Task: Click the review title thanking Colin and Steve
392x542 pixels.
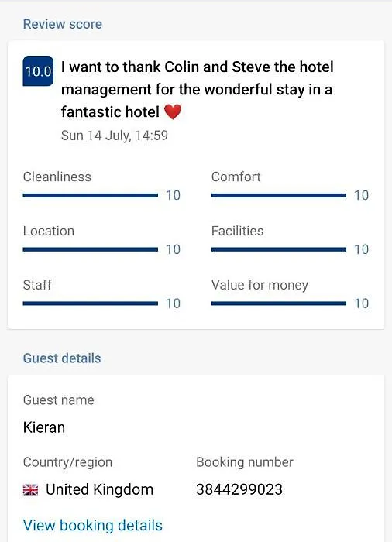Action: point(198,89)
